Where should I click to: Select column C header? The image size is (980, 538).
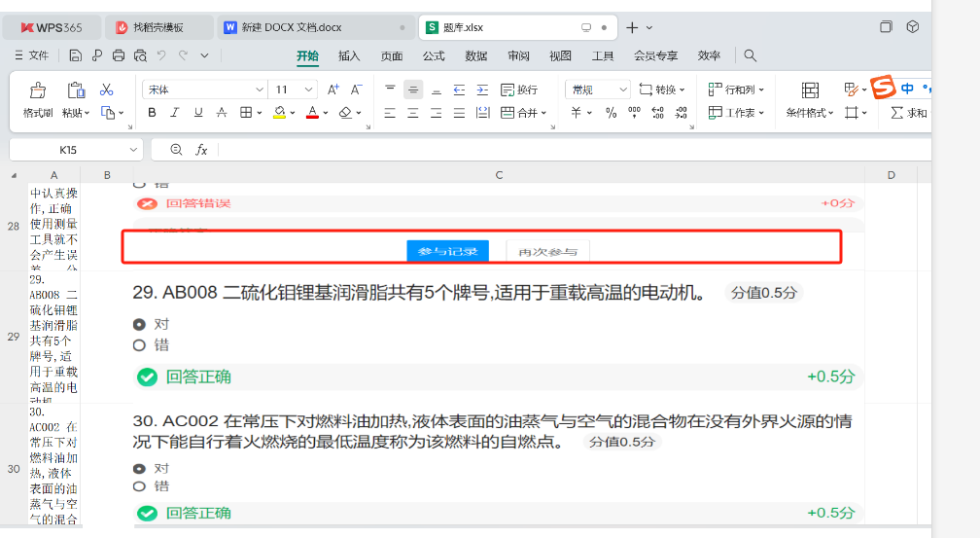[x=499, y=175]
